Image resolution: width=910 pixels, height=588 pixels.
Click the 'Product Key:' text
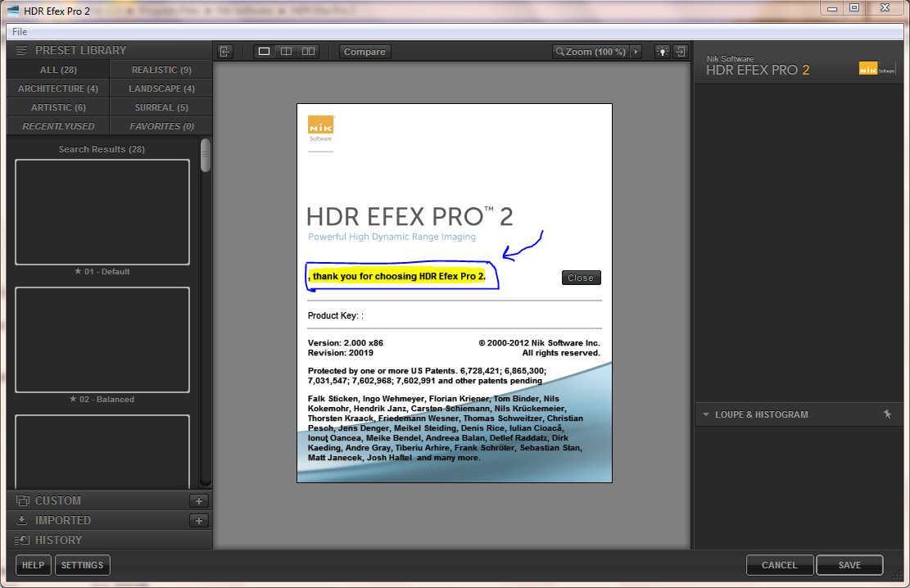tap(336, 316)
